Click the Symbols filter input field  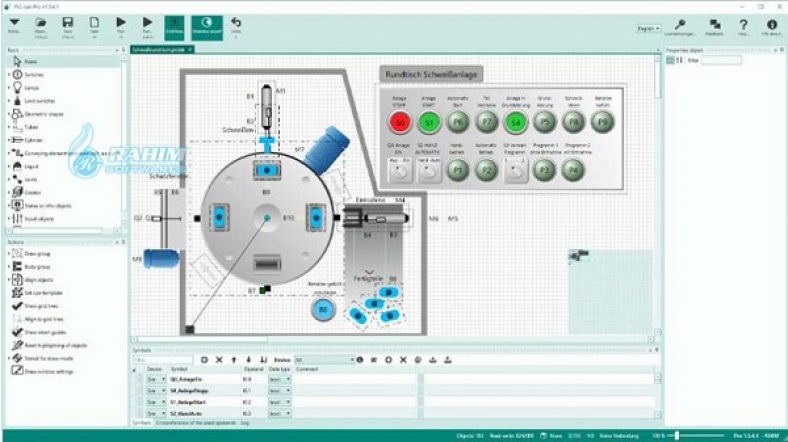(163, 360)
